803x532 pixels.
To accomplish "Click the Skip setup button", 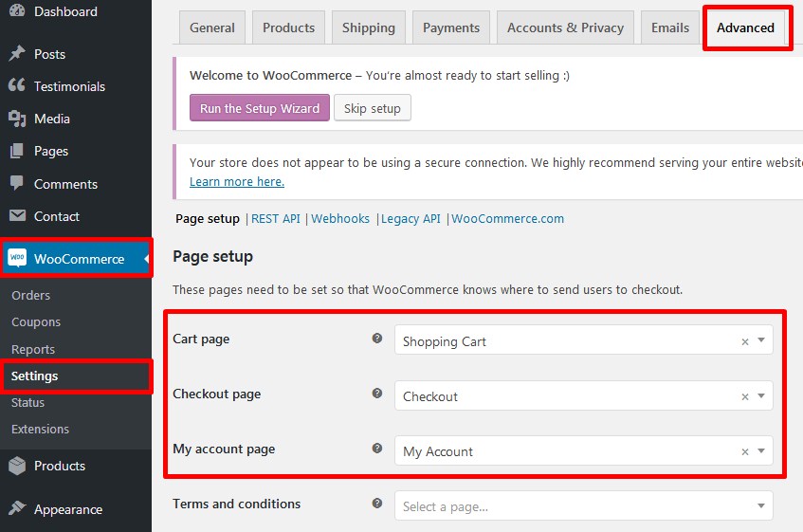I will click(373, 107).
